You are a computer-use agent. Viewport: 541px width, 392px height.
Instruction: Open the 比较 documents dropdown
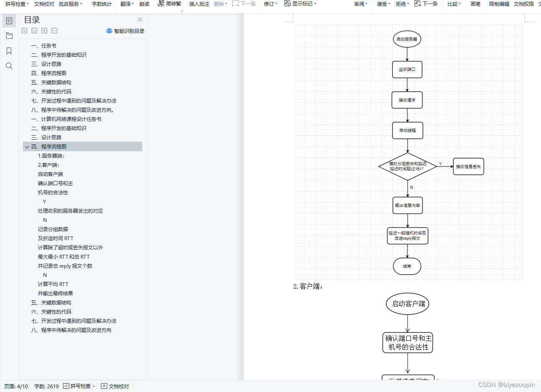[x=454, y=4]
